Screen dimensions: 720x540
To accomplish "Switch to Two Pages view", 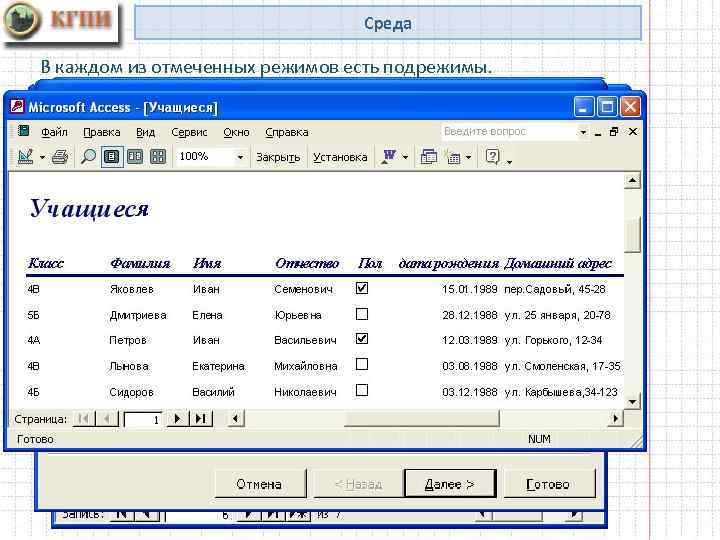I will pyautogui.click(x=135, y=157).
